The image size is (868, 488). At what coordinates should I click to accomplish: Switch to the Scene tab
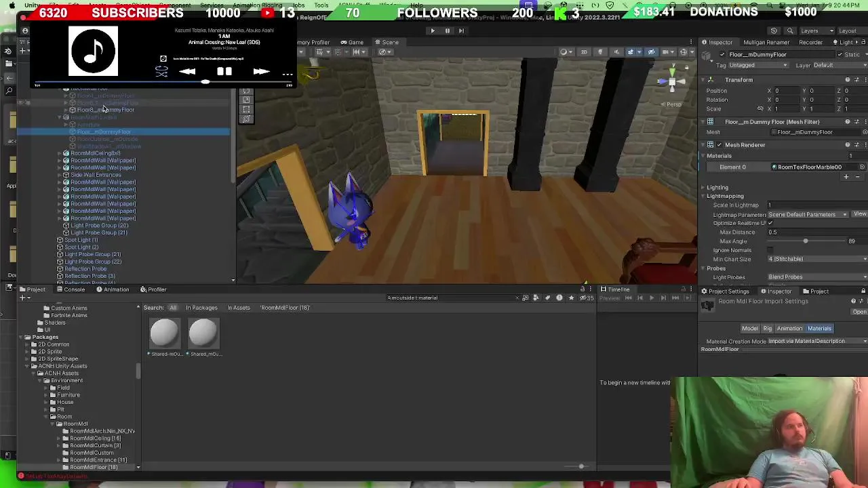tap(387, 42)
